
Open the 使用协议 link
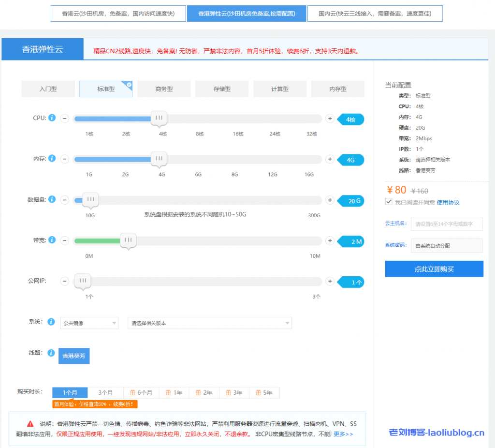(x=448, y=202)
